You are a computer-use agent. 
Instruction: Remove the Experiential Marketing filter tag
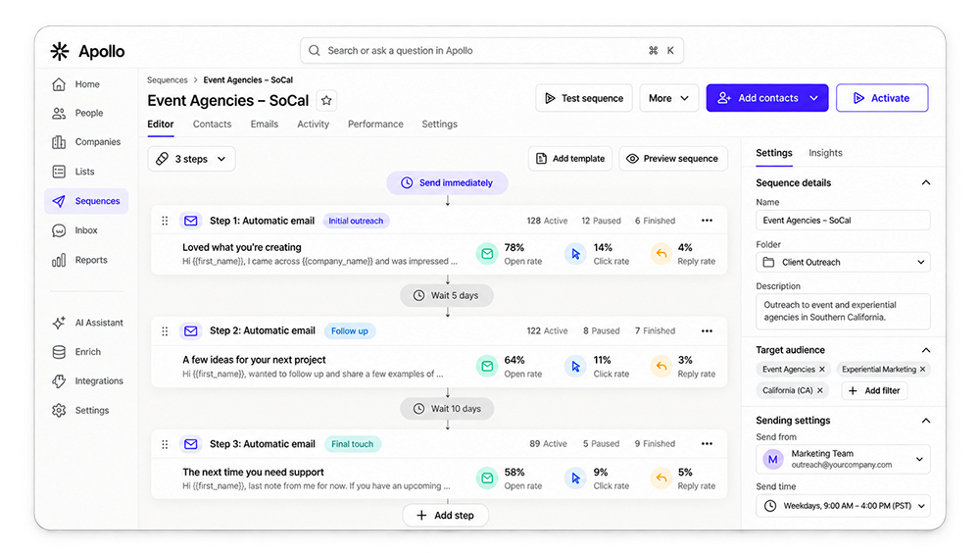(922, 370)
